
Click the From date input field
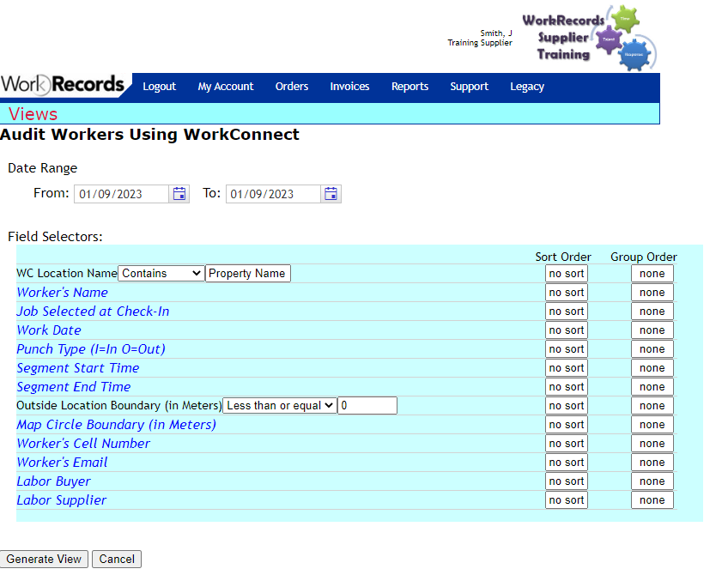point(122,194)
